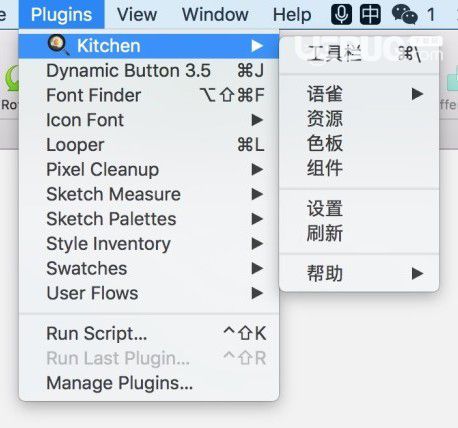
Task: Open the Help menu
Action: click(292, 15)
